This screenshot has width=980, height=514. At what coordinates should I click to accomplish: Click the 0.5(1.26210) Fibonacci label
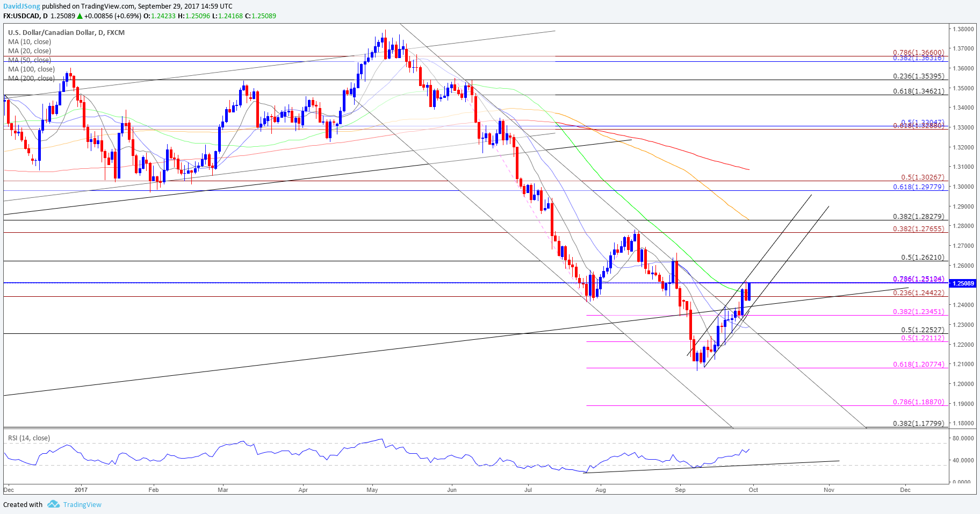click(x=923, y=258)
